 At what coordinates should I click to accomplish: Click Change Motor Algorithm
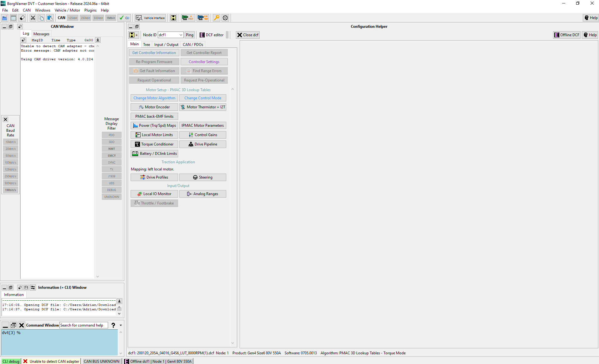pyautogui.click(x=154, y=98)
